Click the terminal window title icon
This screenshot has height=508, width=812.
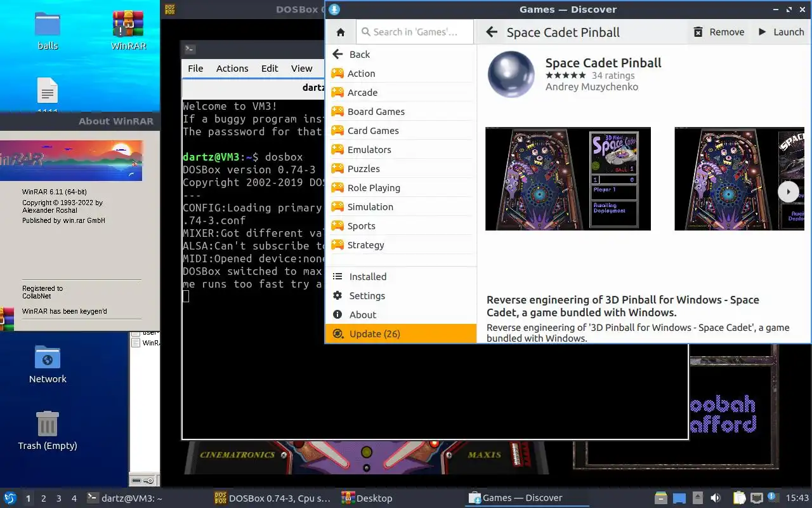189,49
